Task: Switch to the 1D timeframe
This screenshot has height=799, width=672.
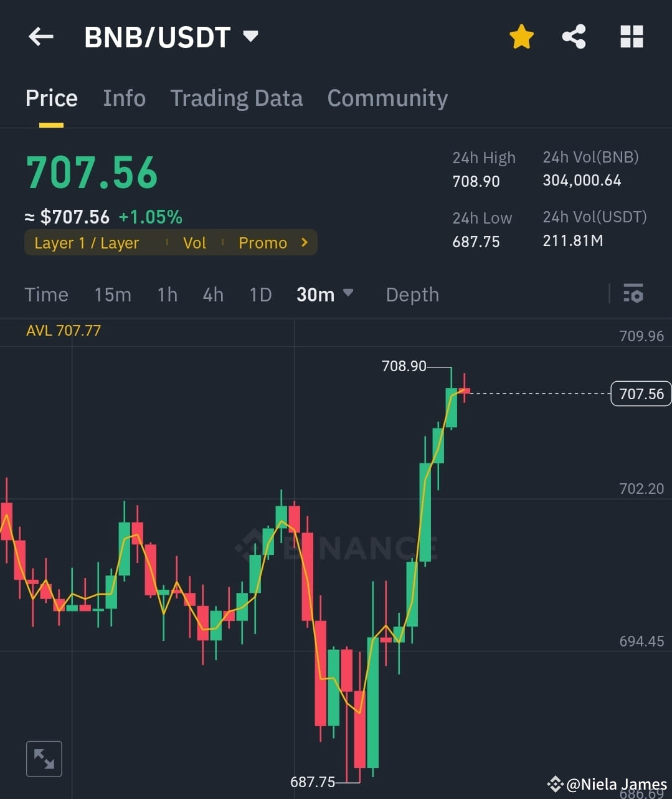Action: pos(260,295)
